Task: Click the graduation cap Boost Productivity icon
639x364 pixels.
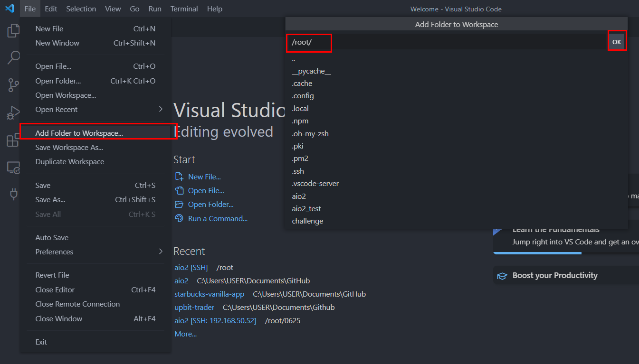Action: coord(502,276)
